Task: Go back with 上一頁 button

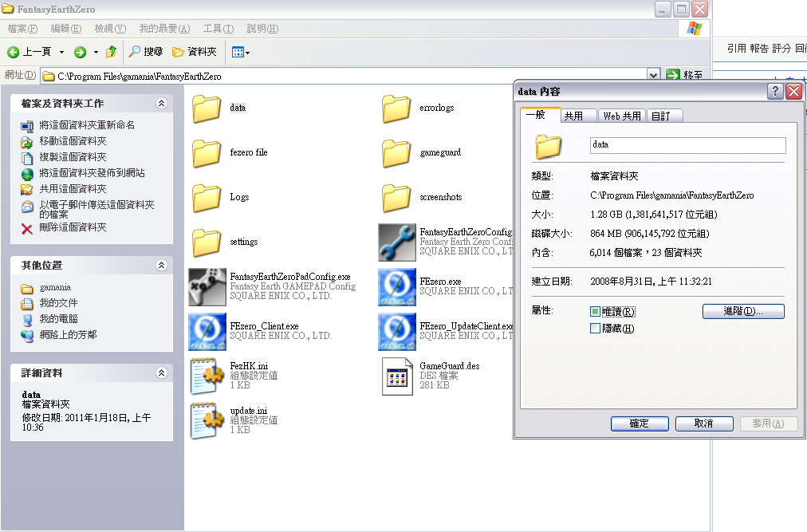Action: [30, 52]
